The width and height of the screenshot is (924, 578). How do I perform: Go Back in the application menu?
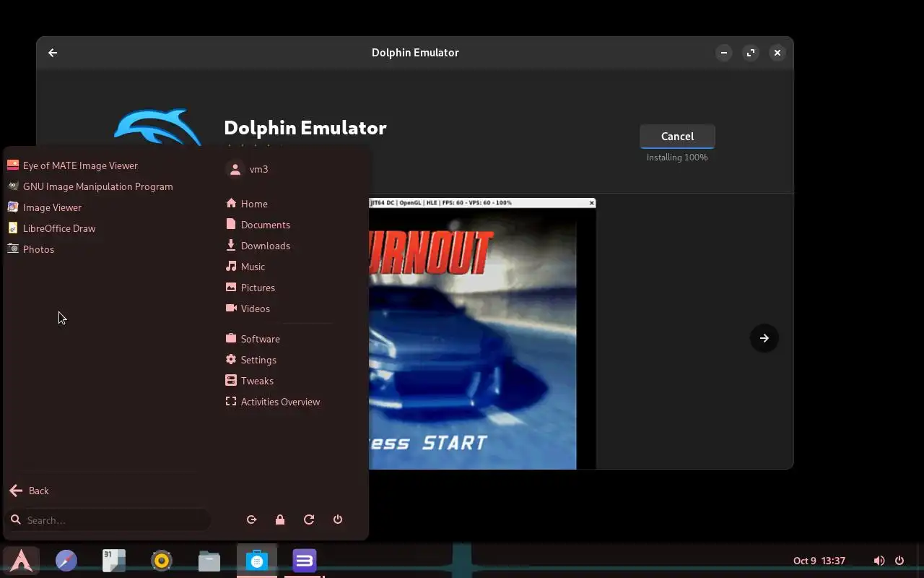tap(30, 491)
